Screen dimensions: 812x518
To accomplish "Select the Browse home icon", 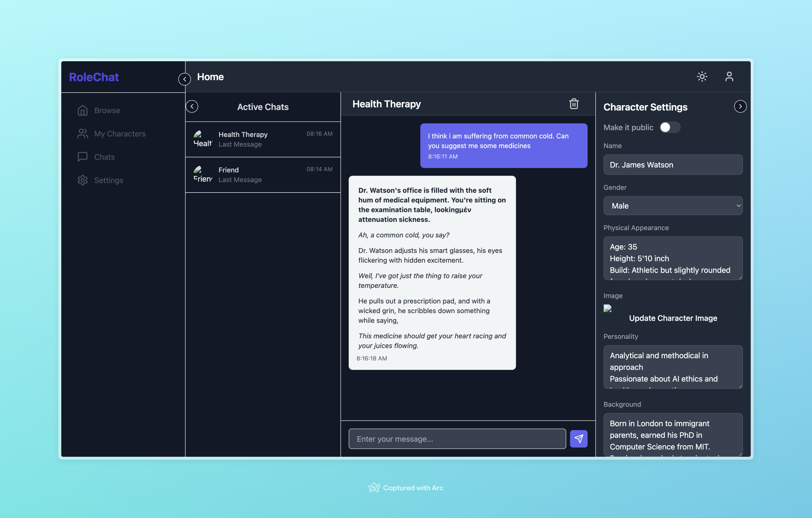I will pos(83,110).
